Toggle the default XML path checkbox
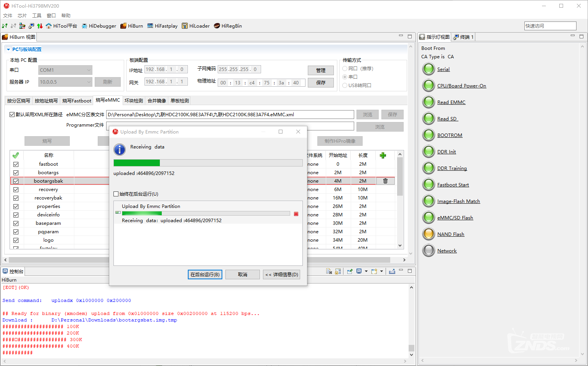The image size is (588, 366). [12, 114]
